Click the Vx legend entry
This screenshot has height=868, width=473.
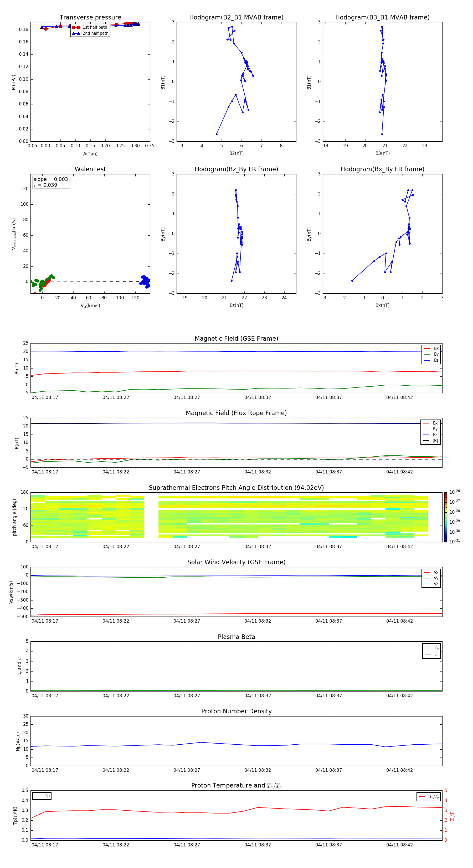pos(431,573)
